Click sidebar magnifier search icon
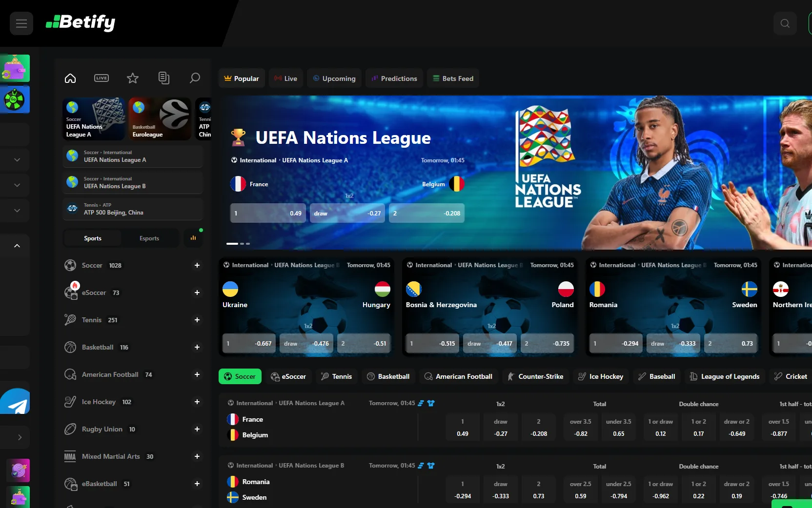Image resolution: width=812 pixels, height=508 pixels. (x=195, y=78)
